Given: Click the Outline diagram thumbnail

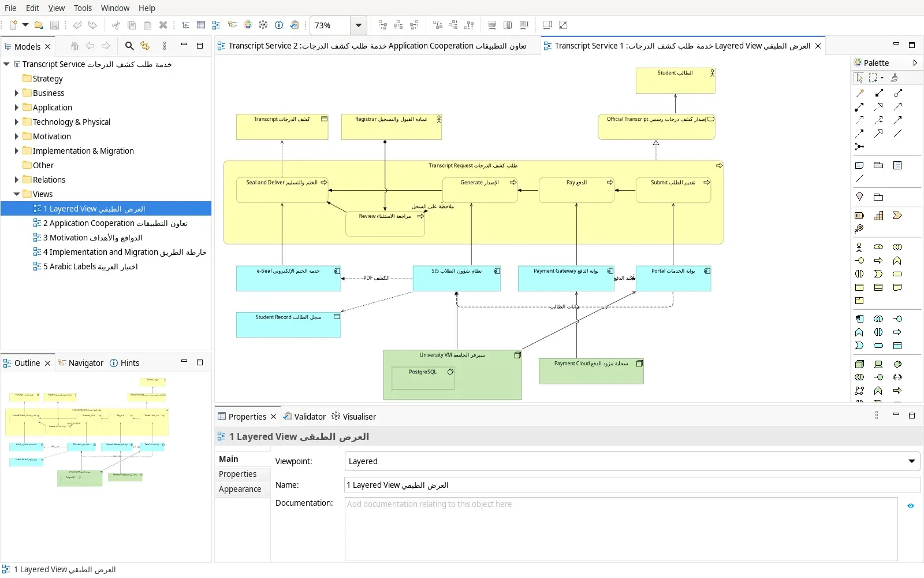Looking at the screenshot, I should (88, 432).
